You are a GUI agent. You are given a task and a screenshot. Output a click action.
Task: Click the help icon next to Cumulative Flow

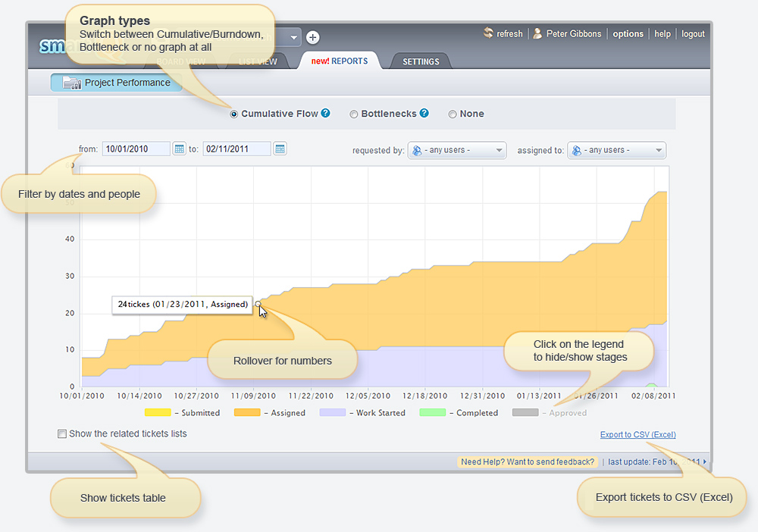(x=325, y=114)
